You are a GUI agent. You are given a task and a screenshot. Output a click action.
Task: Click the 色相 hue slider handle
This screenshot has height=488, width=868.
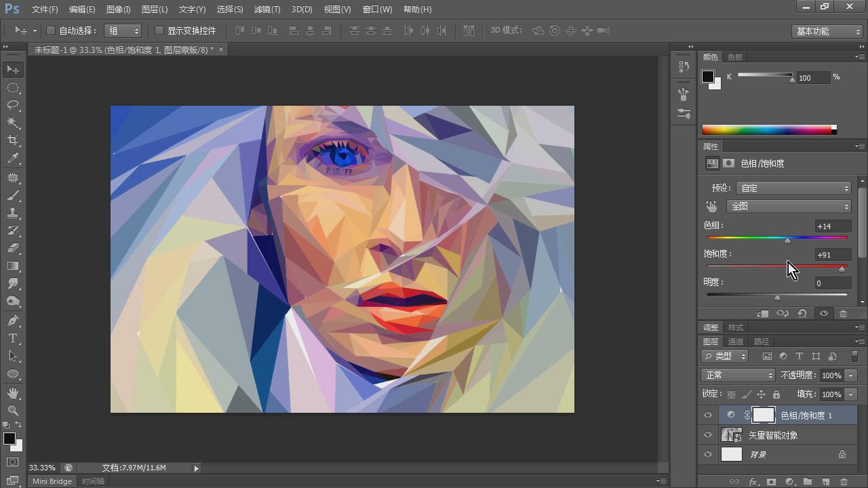coord(787,241)
